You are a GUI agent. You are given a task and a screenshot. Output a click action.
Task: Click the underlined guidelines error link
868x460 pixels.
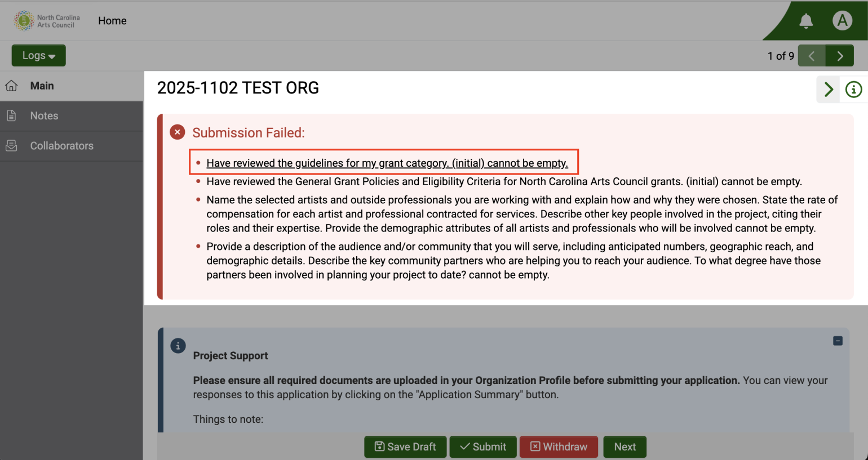387,163
